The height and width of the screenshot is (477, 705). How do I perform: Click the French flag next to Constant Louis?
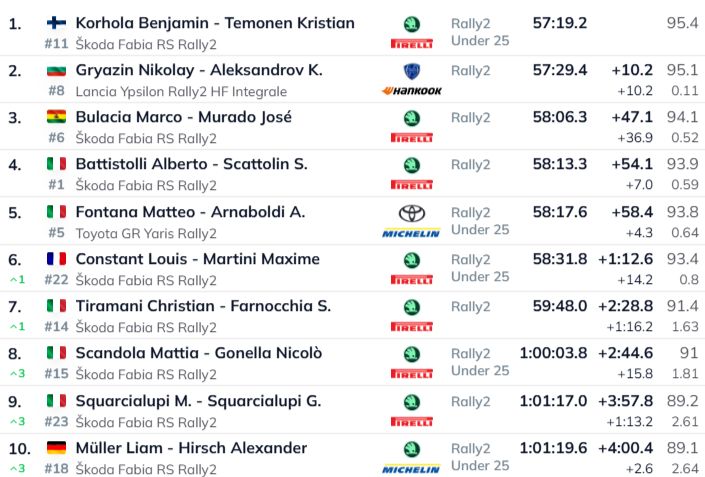56,259
